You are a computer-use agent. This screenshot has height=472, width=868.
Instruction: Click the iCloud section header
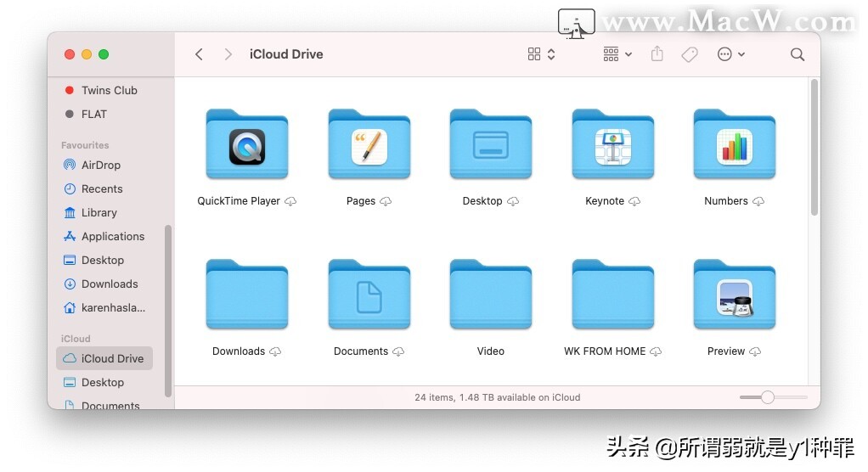pyautogui.click(x=76, y=339)
